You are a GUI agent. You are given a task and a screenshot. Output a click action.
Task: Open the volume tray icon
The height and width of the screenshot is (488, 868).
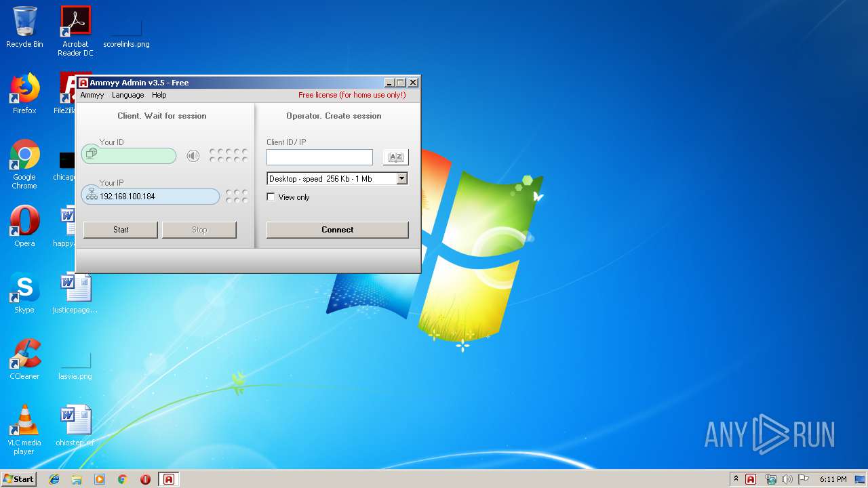pos(787,479)
